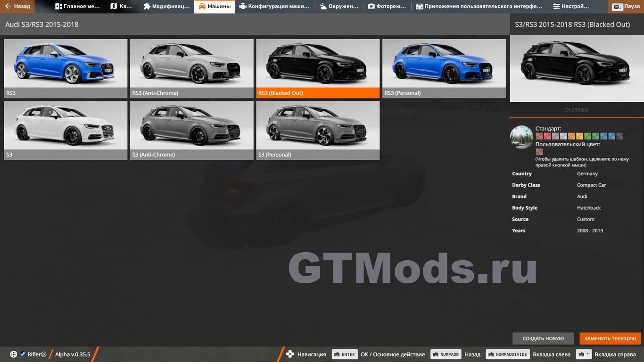Open the Модификации puzzle-piece tab

(166, 7)
